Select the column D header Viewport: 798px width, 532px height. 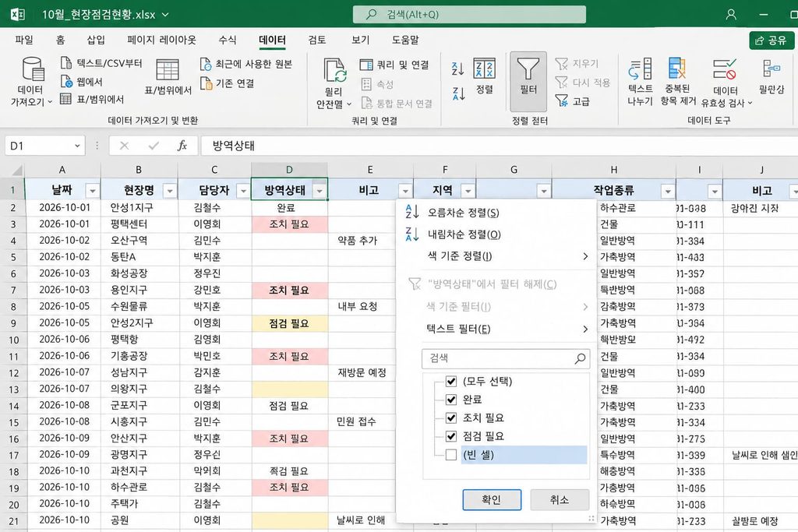[289, 170]
